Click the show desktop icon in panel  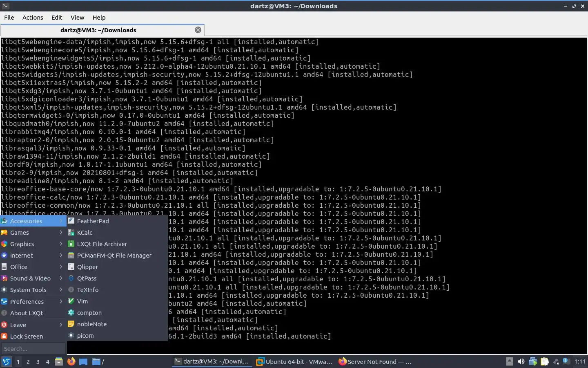[x=83, y=361]
